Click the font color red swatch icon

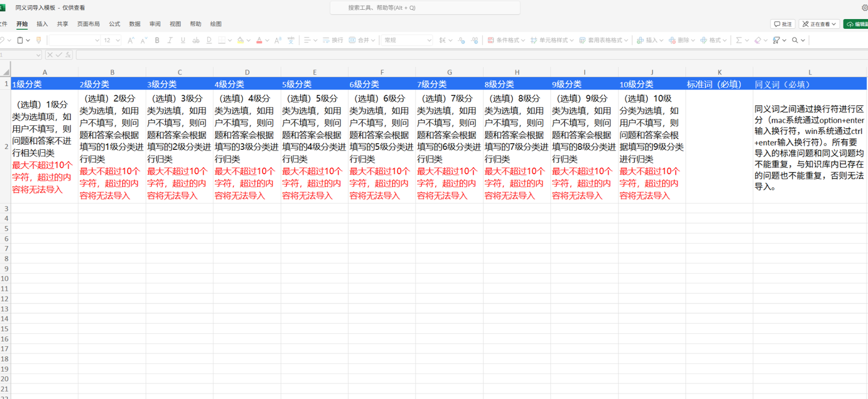pyautogui.click(x=259, y=40)
